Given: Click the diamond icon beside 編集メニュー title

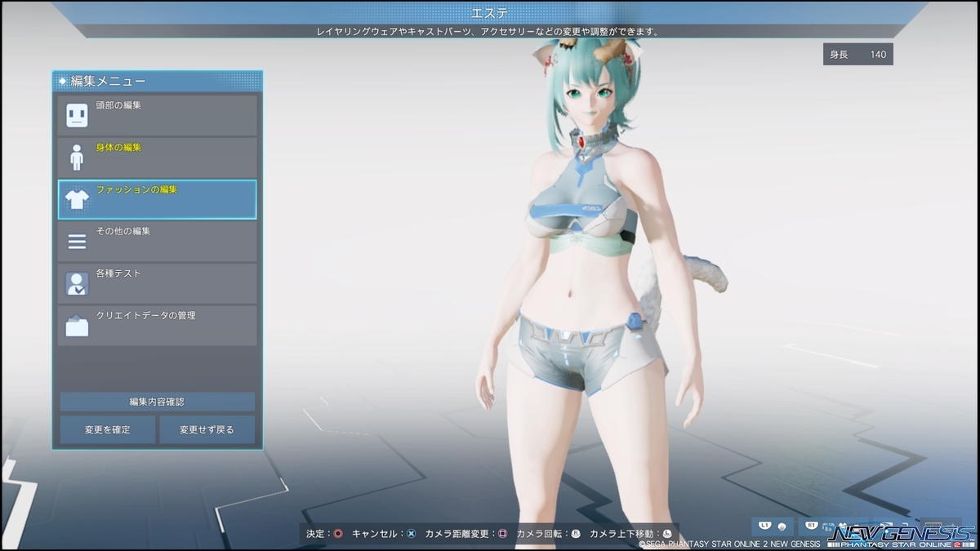Looking at the screenshot, I should coord(62,81).
